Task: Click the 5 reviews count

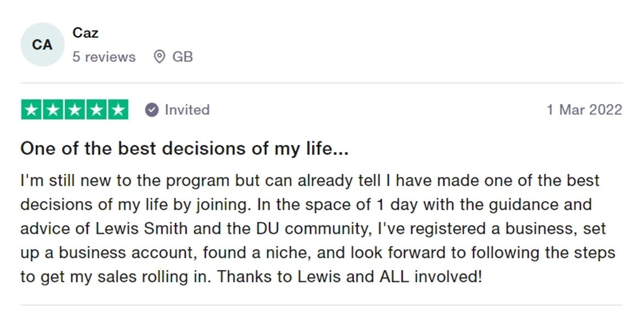Action: point(104,57)
